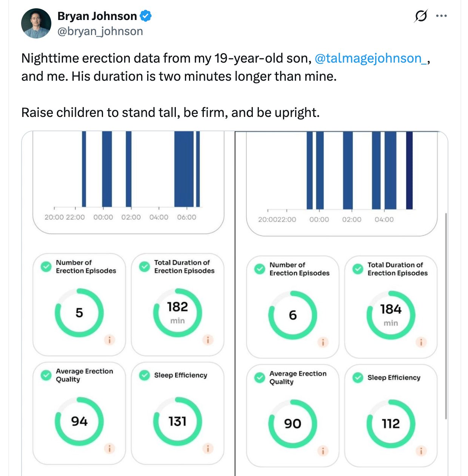
Task: Click info icon on the 94 quality card
Action: point(109,448)
